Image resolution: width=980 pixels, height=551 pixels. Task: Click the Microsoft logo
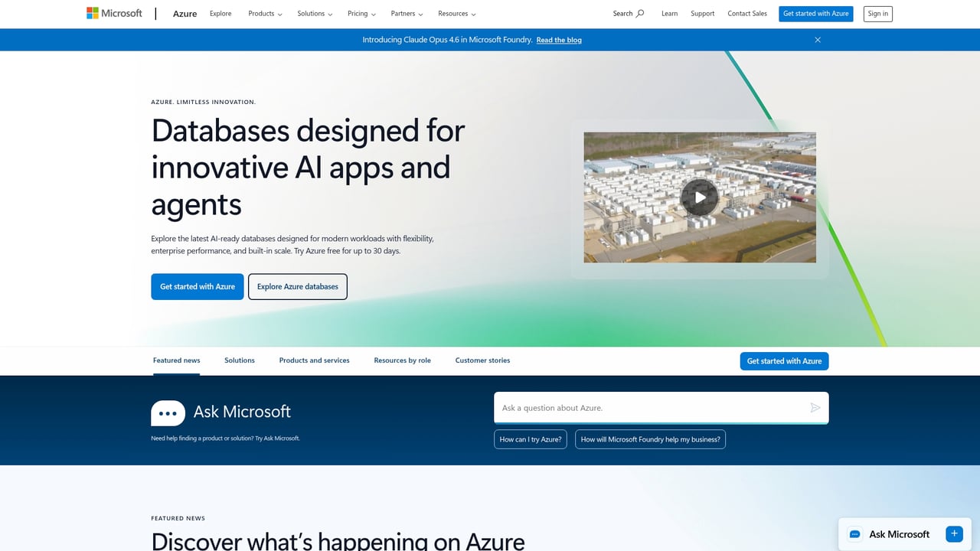tap(113, 13)
